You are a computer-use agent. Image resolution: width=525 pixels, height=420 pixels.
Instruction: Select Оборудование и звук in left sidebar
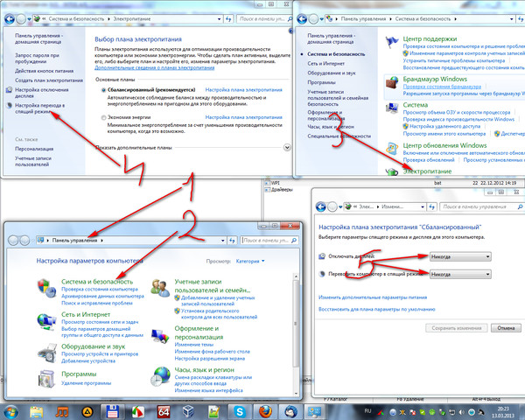pos(332,73)
